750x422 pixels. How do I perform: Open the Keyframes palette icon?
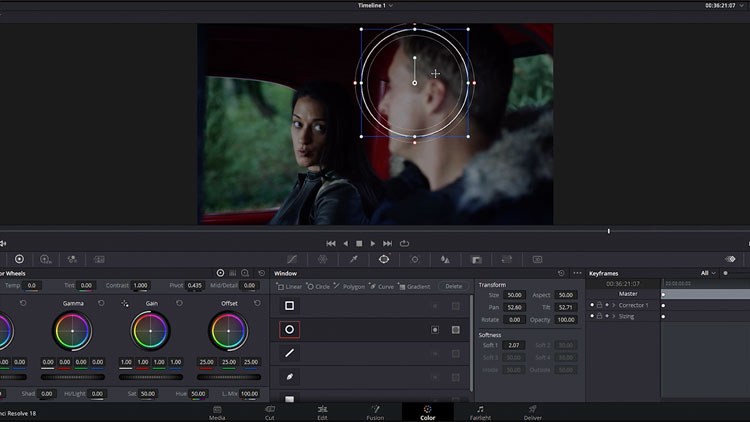[730, 259]
